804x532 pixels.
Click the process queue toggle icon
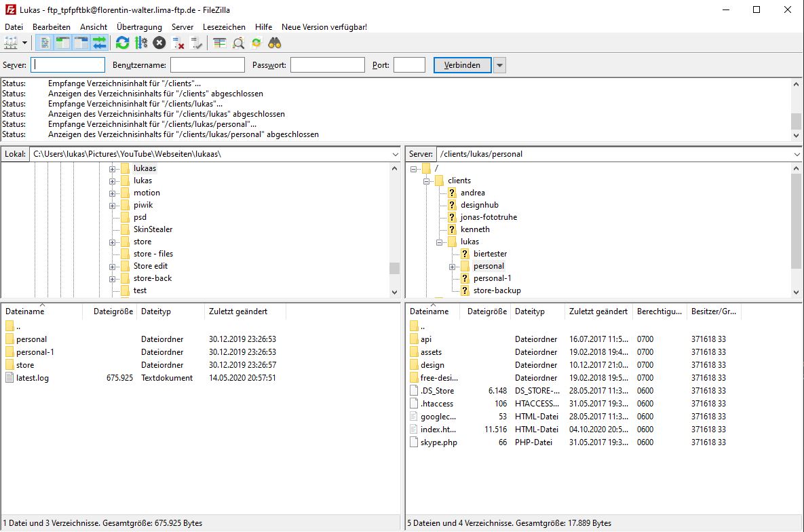pos(141,43)
